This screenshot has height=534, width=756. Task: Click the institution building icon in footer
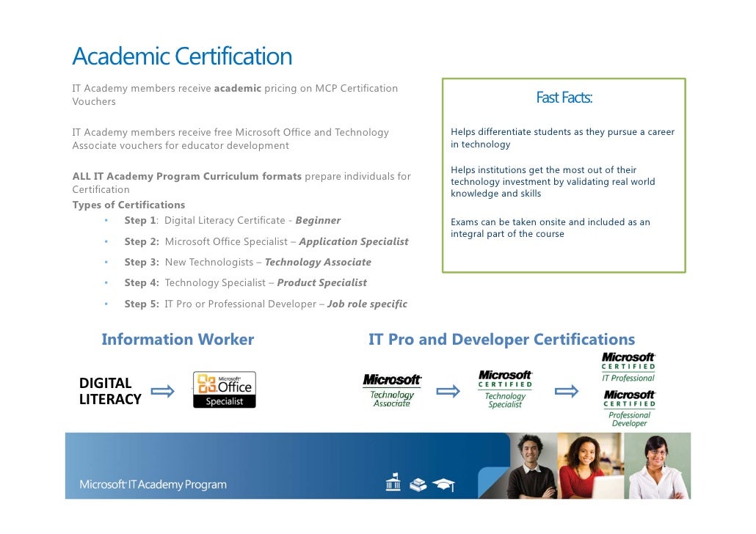[x=393, y=482]
